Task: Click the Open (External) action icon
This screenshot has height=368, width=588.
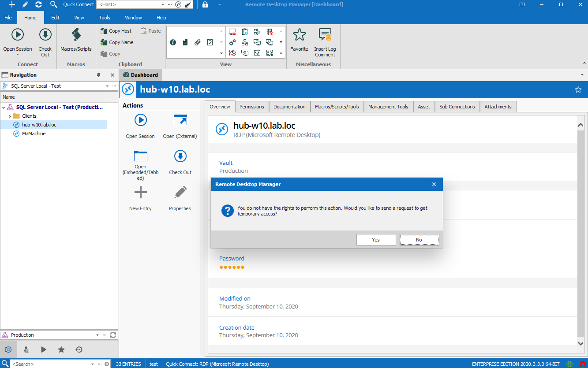Action: tap(180, 120)
